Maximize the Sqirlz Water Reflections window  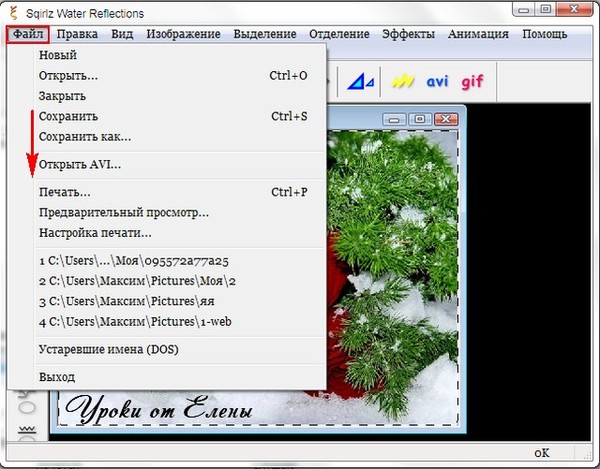pyautogui.click(x=546, y=10)
